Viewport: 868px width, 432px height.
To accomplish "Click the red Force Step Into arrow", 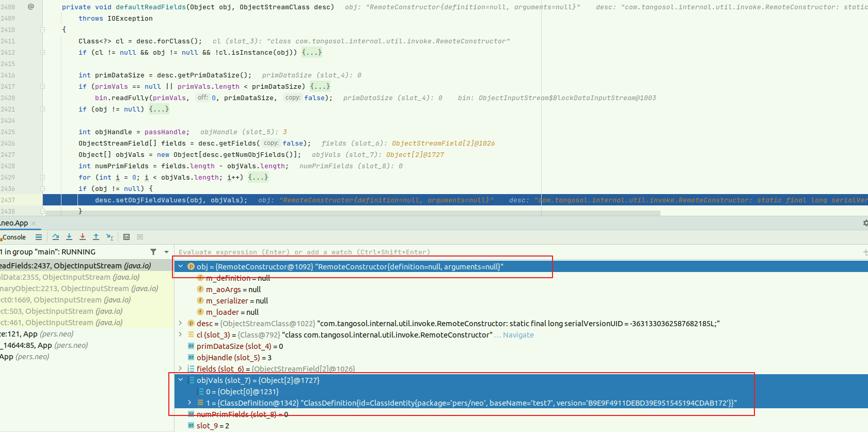I will 83,237.
